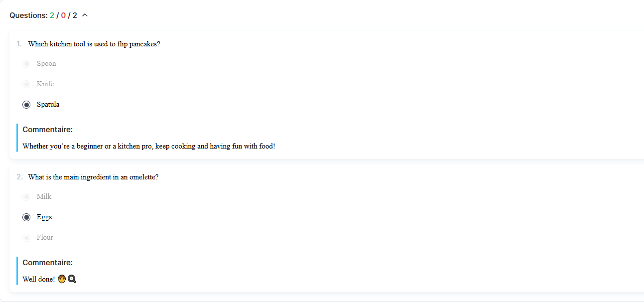This screenshot has width=644, height=304.
Task: Click the Questions score header
Action: pos(43,15)
